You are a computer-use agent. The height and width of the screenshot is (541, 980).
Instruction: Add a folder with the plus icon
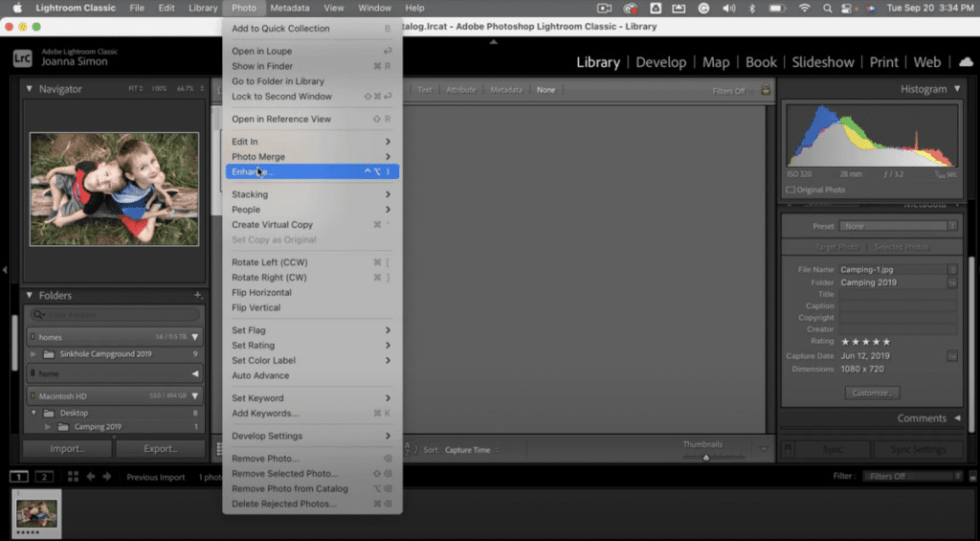pyautogui.click(x=197, y=295)
